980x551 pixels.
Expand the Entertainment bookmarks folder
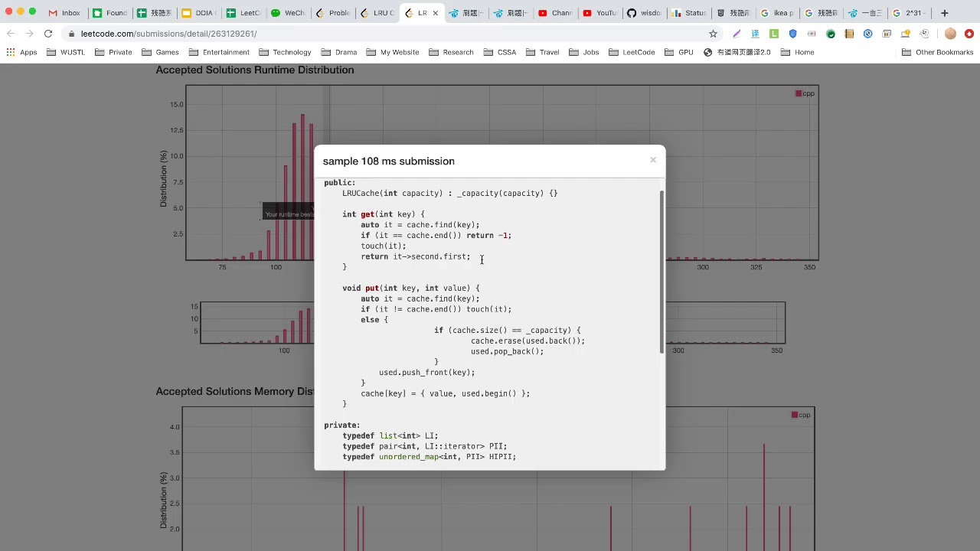pos(219,52)
